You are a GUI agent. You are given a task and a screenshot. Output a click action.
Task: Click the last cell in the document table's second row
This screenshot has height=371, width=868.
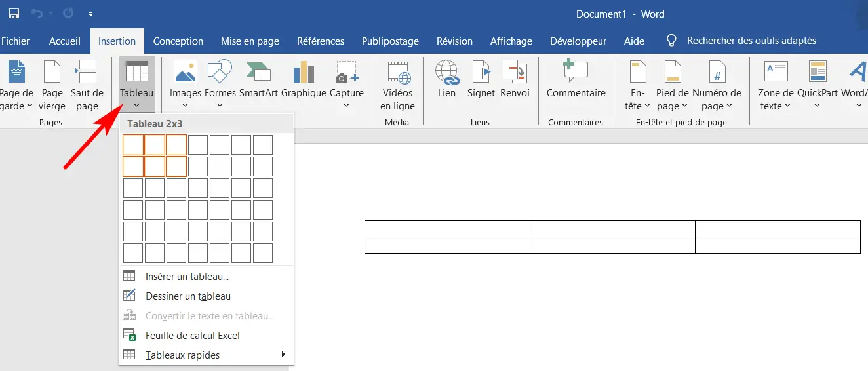click(778, 245)
